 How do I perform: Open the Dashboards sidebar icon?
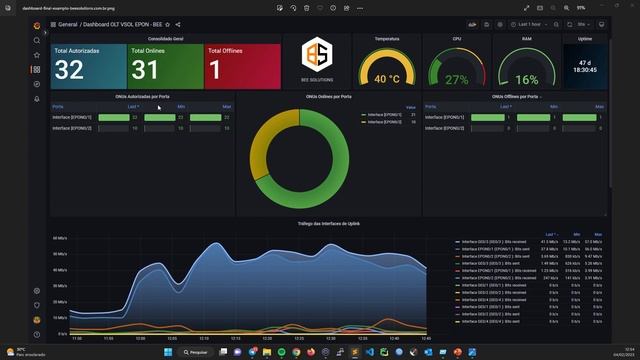pyautogui.click(x=37, y=70)
